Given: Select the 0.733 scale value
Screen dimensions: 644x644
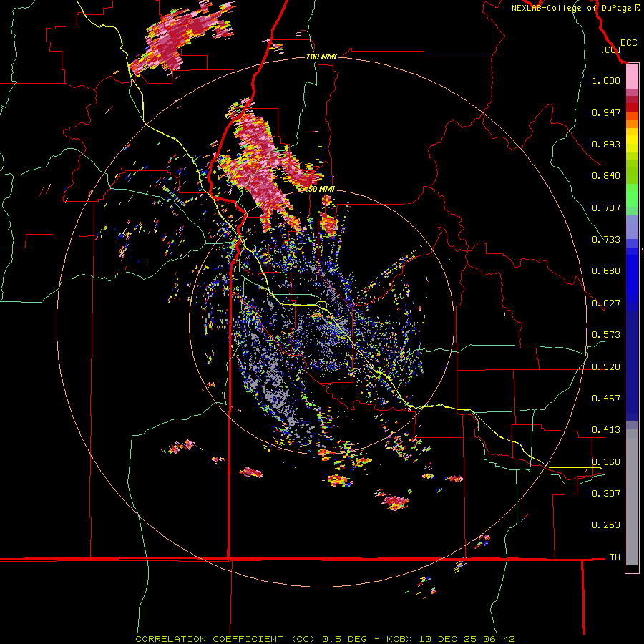Looking at the screenshot, I should tap(606, 240).
